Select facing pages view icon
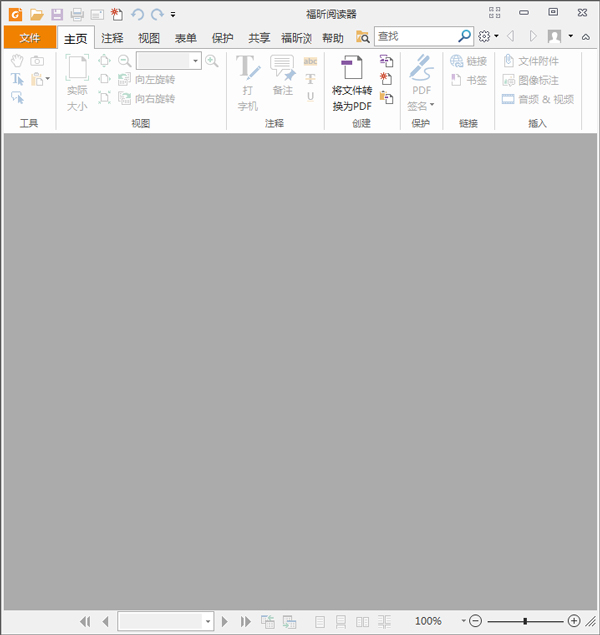Screen dimensions: 600x635 click(x=362, y=622)
